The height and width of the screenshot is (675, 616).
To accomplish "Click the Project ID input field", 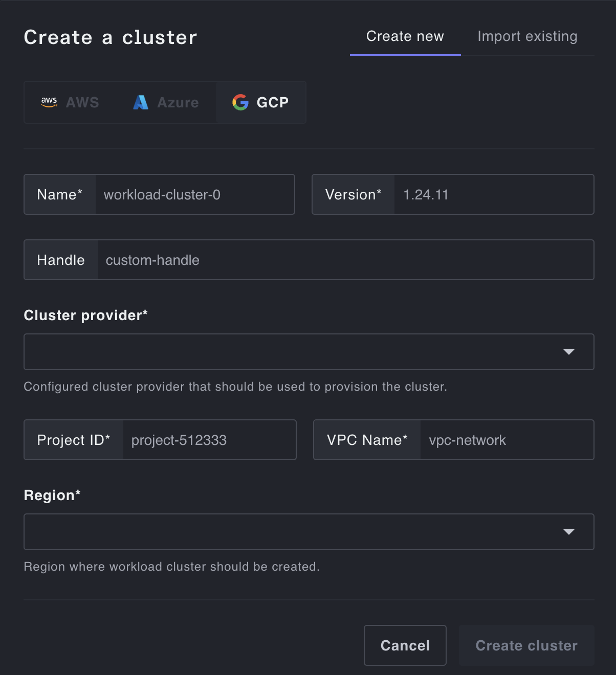I will [209, 440].
